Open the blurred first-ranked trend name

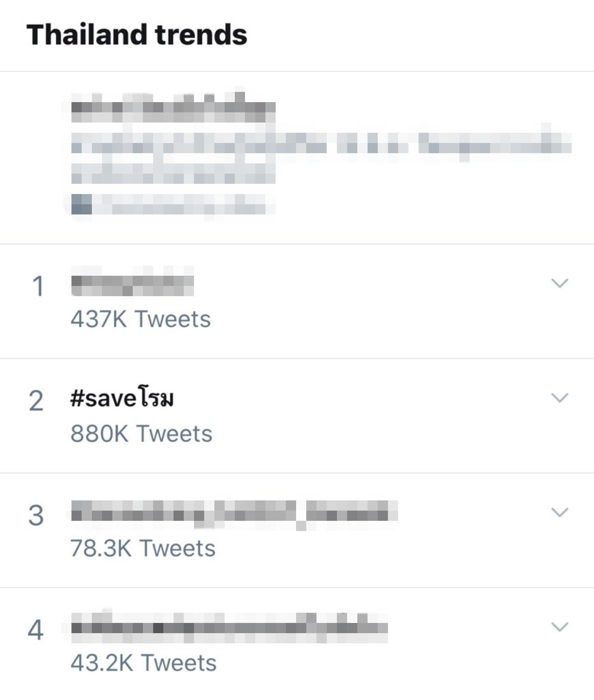pos(132,281)
